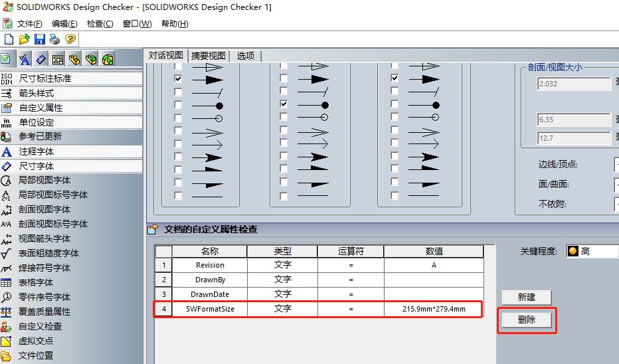Click the 删除 button
The height and width of the screenshot is (364, 619).
526,319
